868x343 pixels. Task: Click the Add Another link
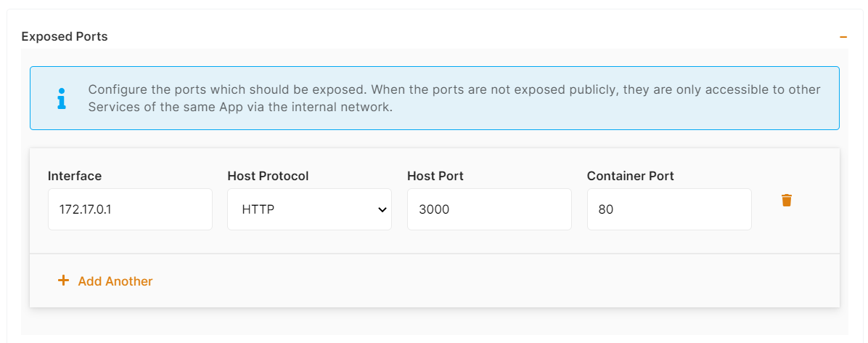(x=115, y=281)
